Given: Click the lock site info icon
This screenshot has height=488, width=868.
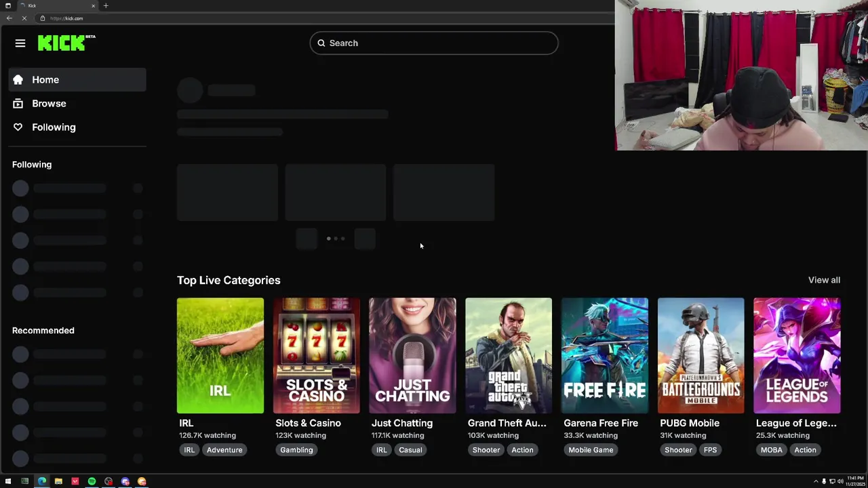Looking at the screenshot, I should (43, 18).
